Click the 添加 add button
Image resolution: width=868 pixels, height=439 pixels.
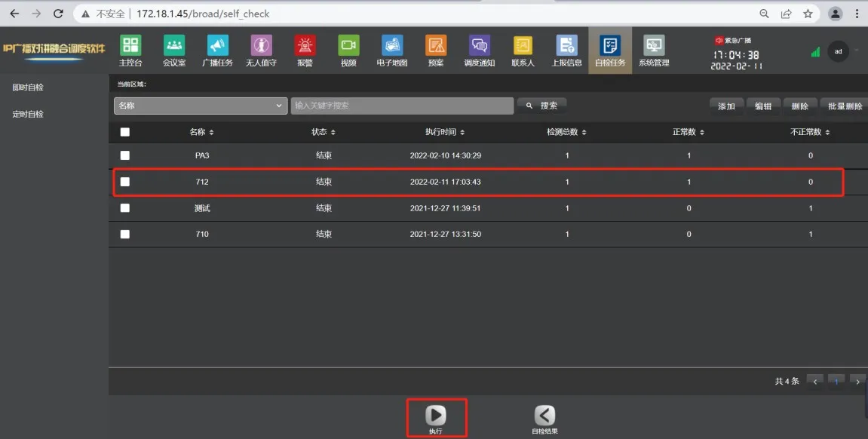click(x=725, y=106)
